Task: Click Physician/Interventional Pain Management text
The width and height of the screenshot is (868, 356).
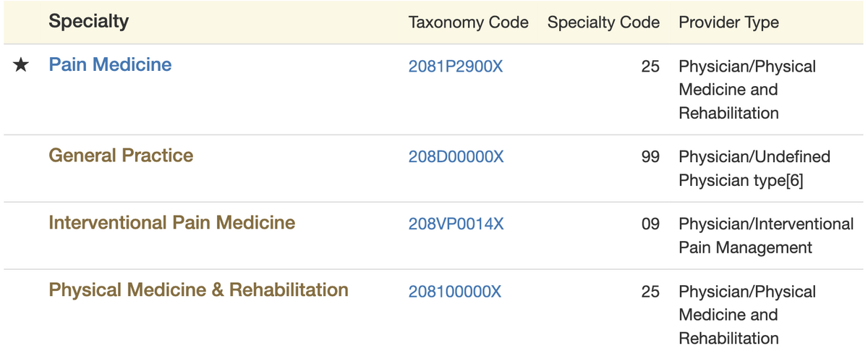Action: click(x=766, y=236)
